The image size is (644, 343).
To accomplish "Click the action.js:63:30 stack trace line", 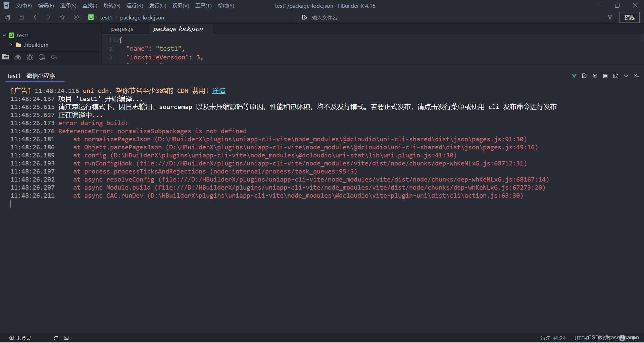I will pos(298,195).
